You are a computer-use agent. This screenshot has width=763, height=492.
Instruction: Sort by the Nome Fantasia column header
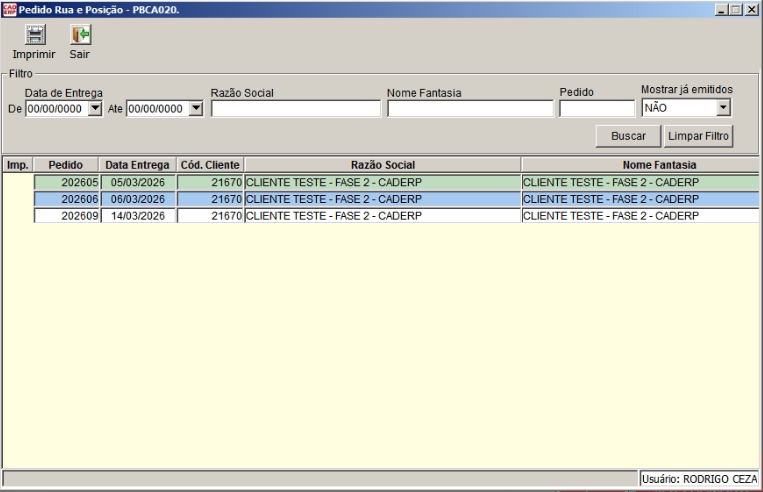click(x=640, y=165)
